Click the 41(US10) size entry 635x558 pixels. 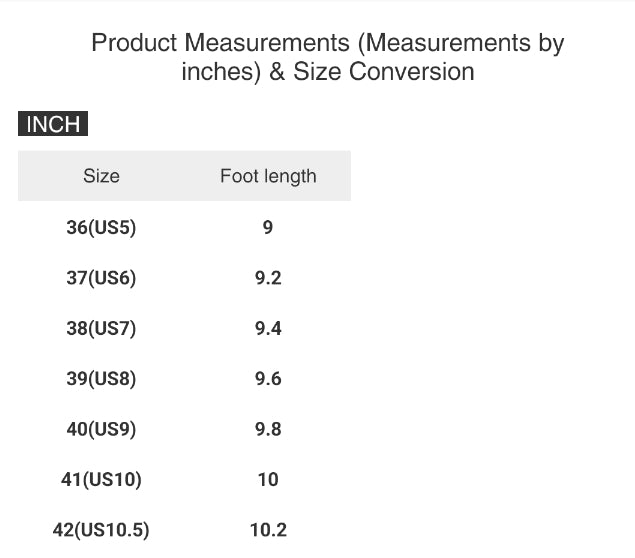point(101,480)
